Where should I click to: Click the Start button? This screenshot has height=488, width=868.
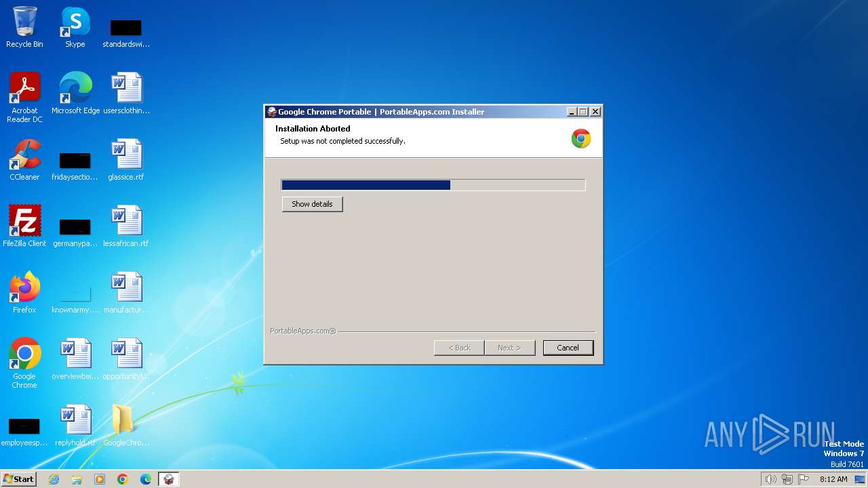point(18,479)
